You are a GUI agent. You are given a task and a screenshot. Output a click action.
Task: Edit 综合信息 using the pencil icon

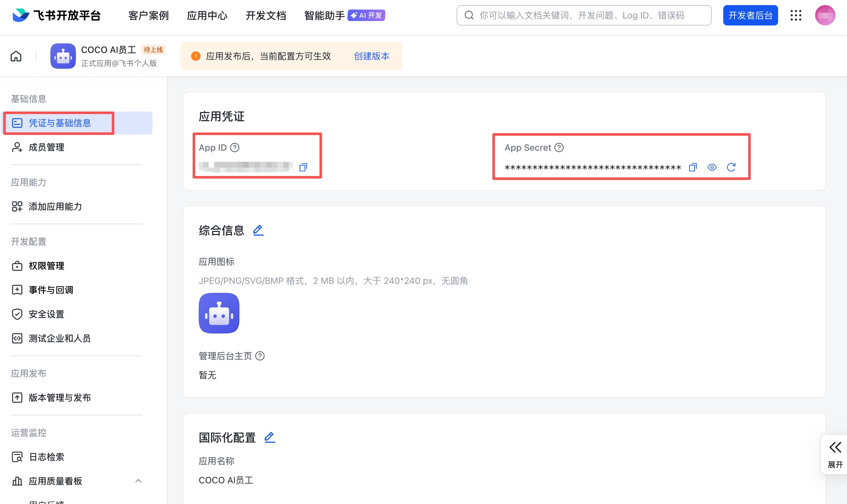pyautogui.click(x=258, y=230)
